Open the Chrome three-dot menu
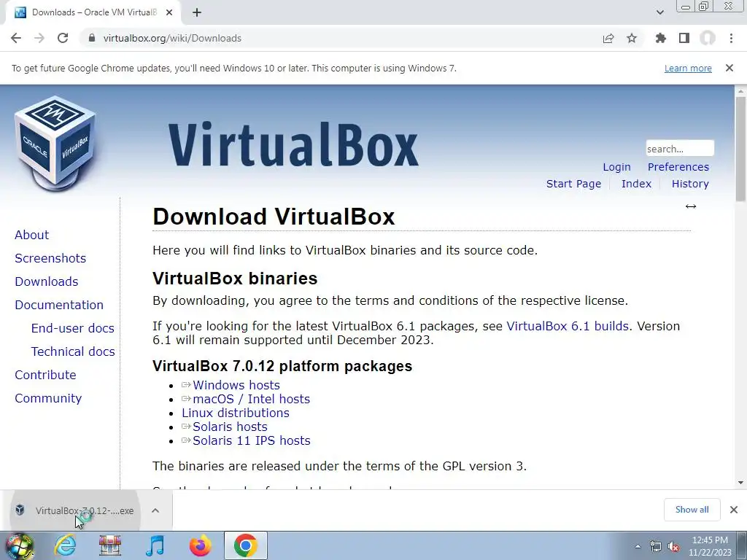 coord(731,38)
